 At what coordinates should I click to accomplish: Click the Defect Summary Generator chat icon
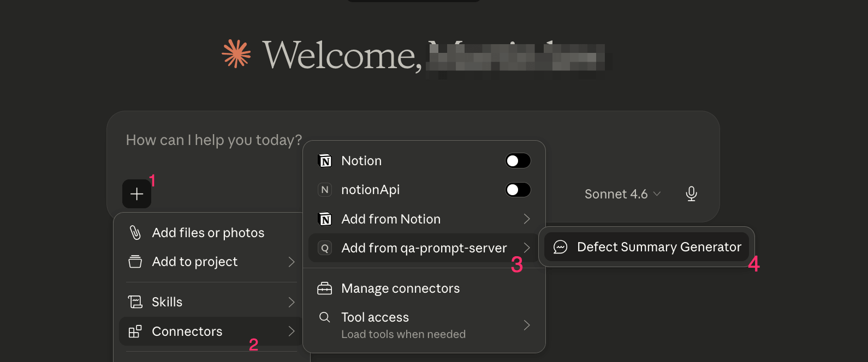tap(560, 247)
